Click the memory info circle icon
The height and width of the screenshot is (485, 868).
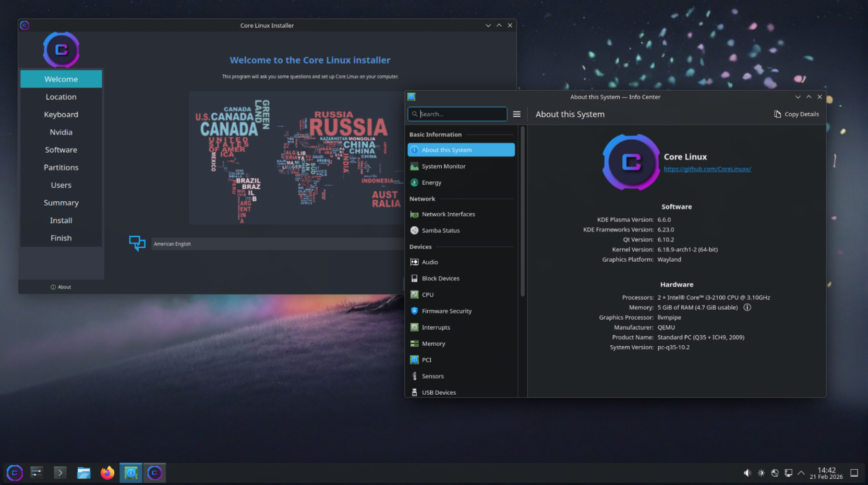coord(747,308)
